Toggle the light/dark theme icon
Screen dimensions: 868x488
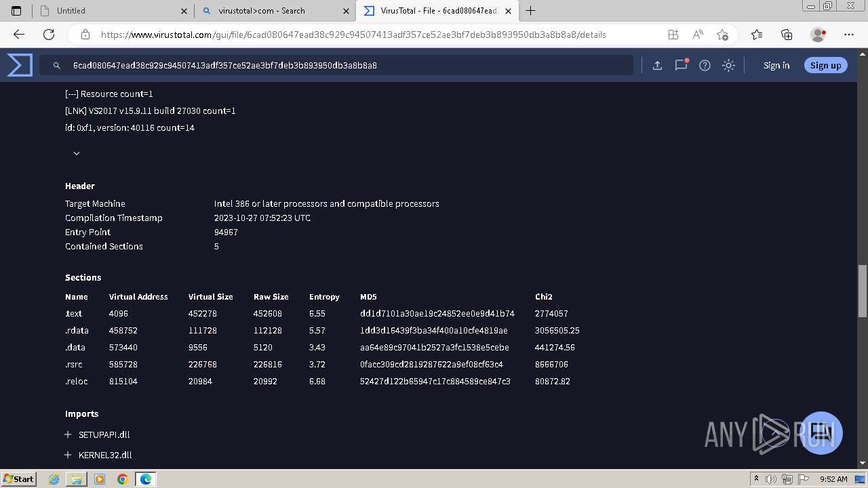(x=728, y=66)
